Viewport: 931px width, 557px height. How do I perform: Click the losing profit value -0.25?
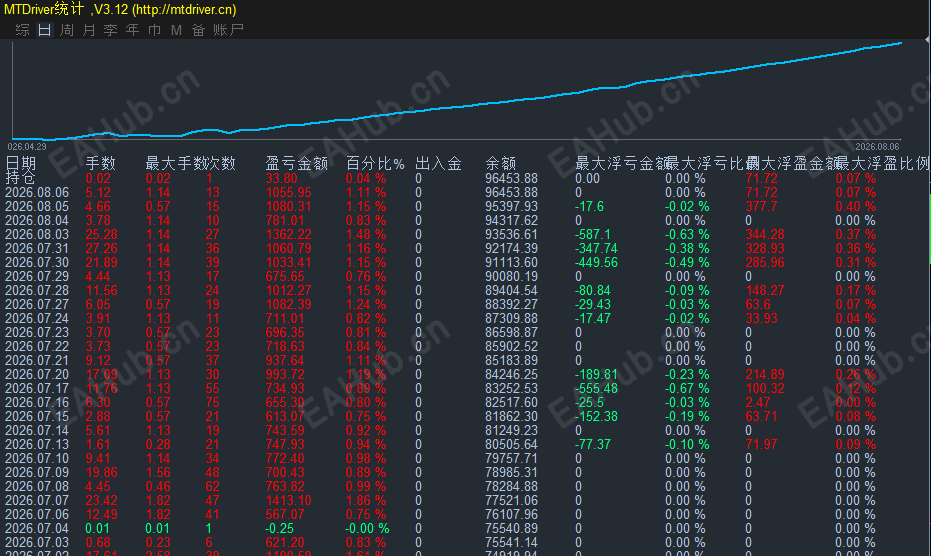click(279, 528)
